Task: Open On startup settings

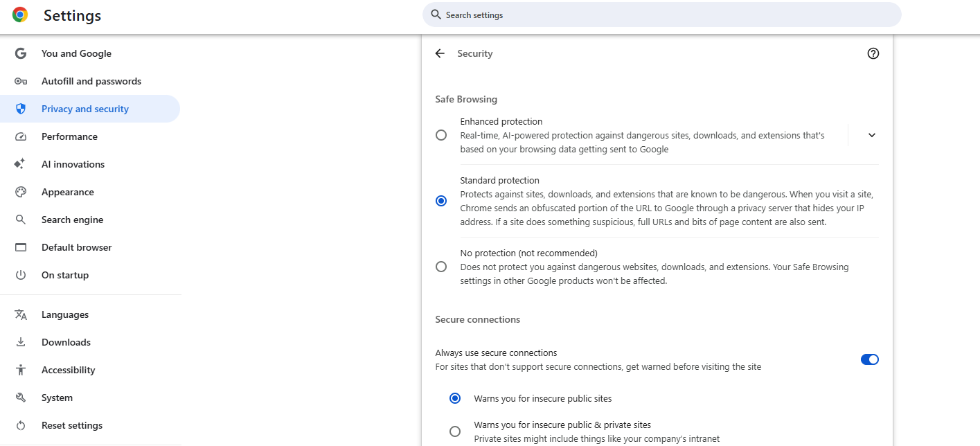Action: [x=90, y=275]
